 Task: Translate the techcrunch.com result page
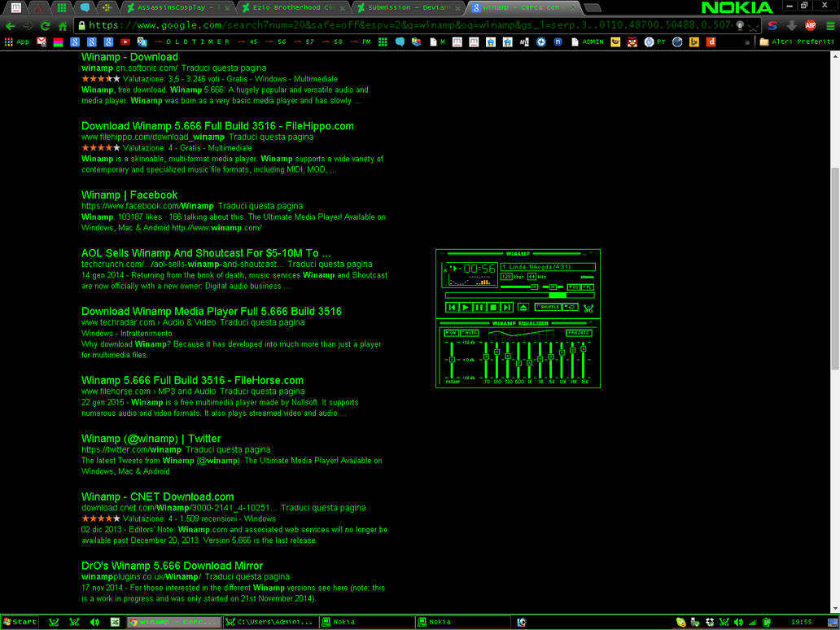(x=330, y=264)
